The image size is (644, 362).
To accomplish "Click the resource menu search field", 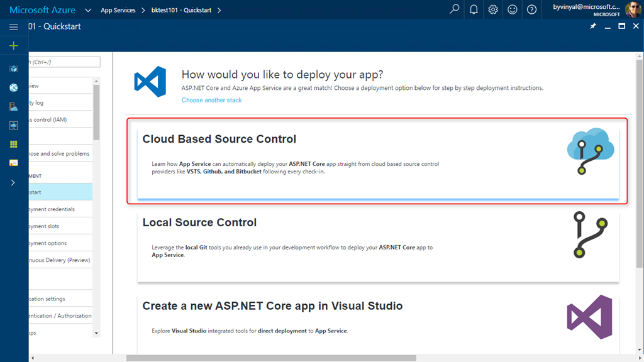I will click(64, 62).
